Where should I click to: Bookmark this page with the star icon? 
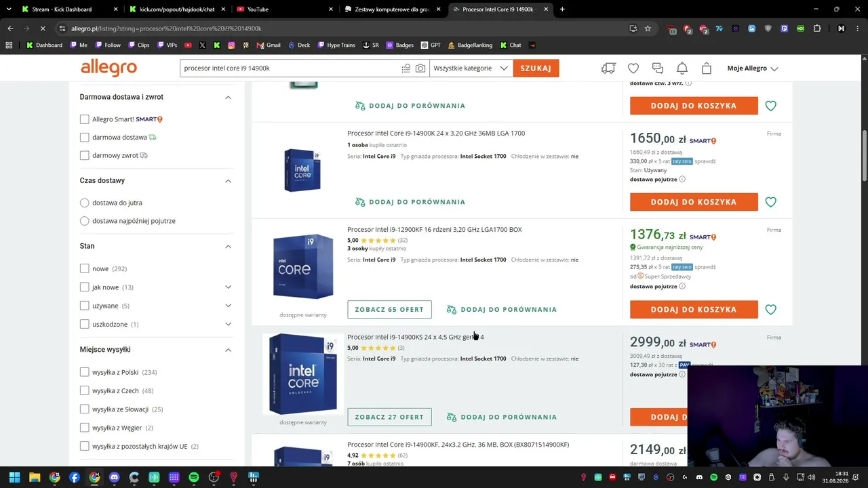click(648, 28)
